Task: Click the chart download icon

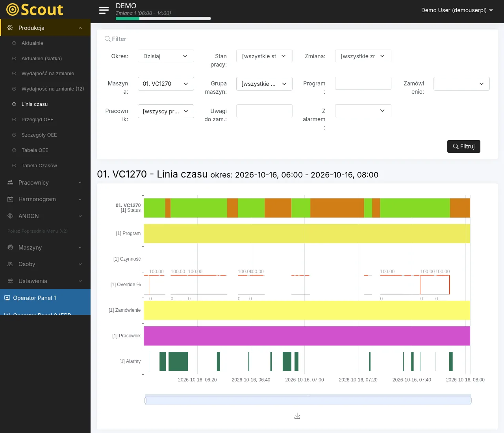Action: coord(297,416)
